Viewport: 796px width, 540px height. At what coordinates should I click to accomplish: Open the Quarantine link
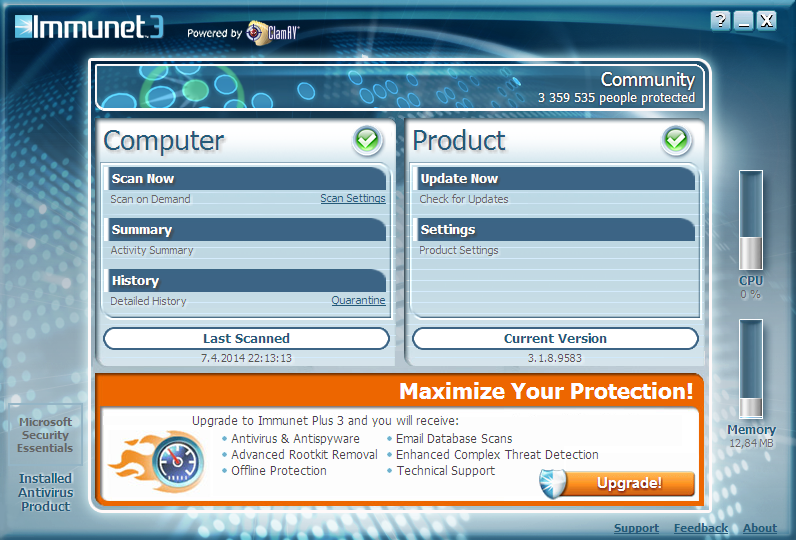(358, 300)
